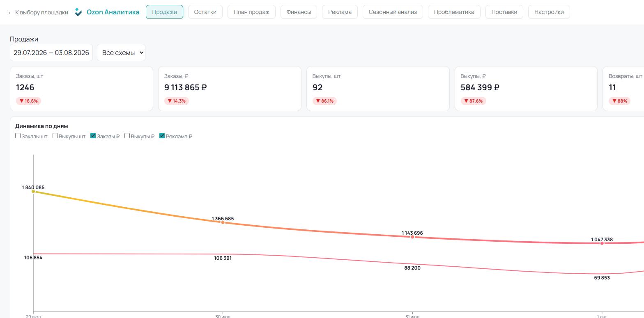Click the 16.6% decline badge

[x=28, y=101]
